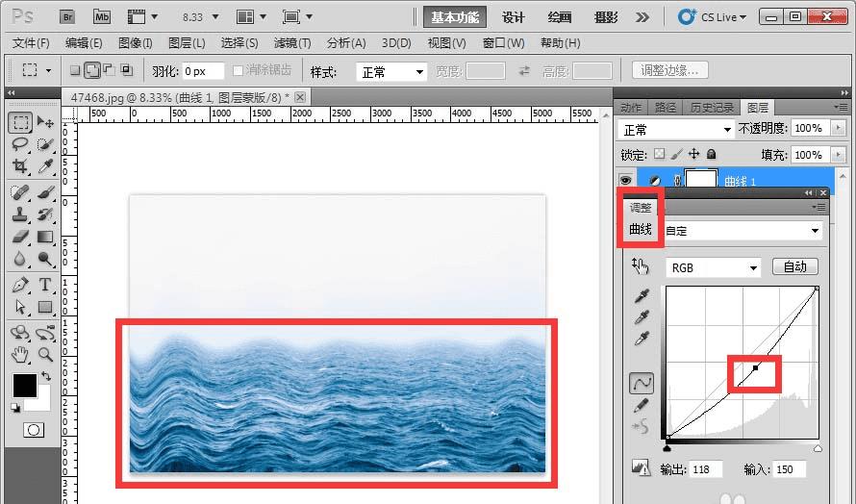Image resolution: width=856 pixels, height=504 pixels.
Task: Select the 3D Camera Orbit tool
Action: coord(45,333)
